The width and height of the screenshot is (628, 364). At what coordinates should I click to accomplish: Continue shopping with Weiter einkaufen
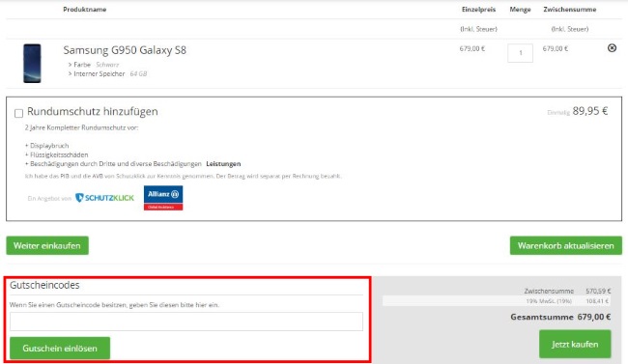click(x=47, y=245)
